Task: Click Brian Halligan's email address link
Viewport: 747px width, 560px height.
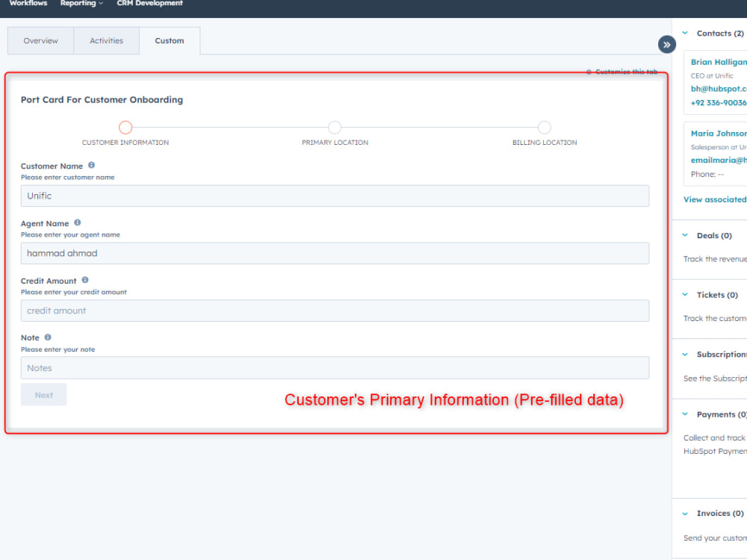Action: point(719,88)
